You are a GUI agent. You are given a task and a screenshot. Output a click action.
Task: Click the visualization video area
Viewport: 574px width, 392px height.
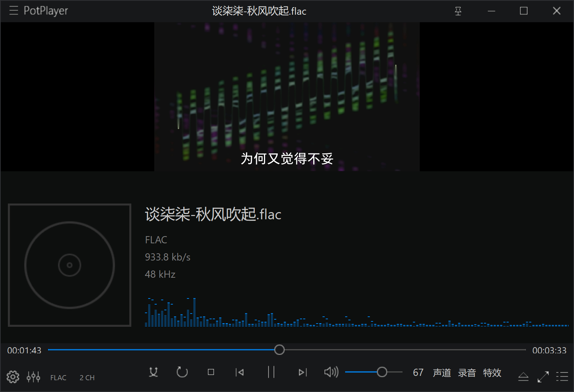287,97
